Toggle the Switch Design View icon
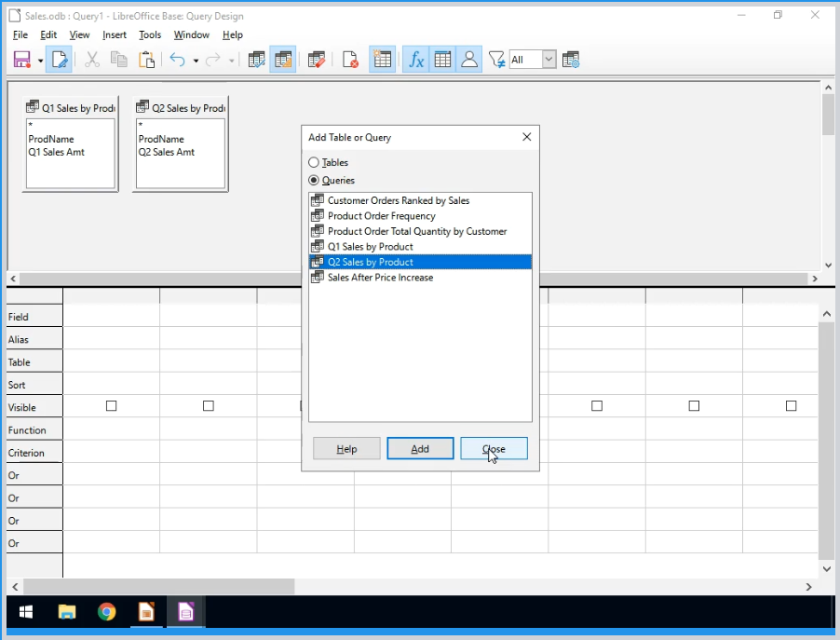The height and width of the screenshot is (640, 840). [x=283, y=60]
